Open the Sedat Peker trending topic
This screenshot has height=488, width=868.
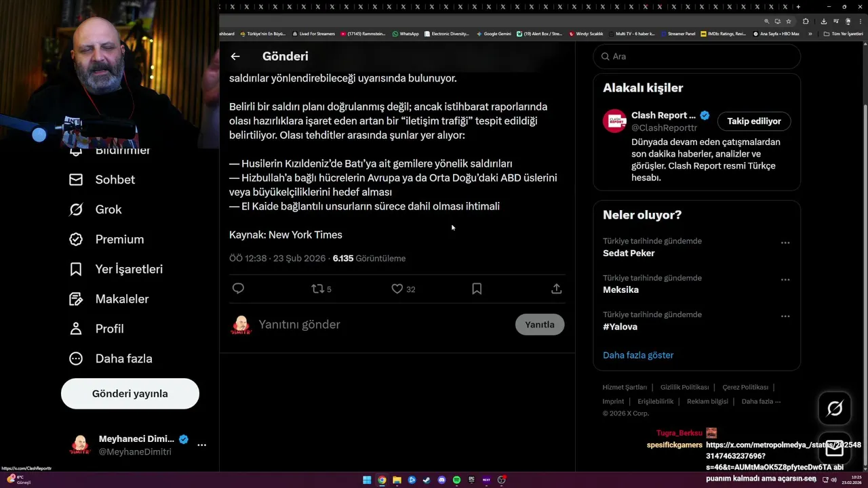pyautogui.click(x=629, y=253)
